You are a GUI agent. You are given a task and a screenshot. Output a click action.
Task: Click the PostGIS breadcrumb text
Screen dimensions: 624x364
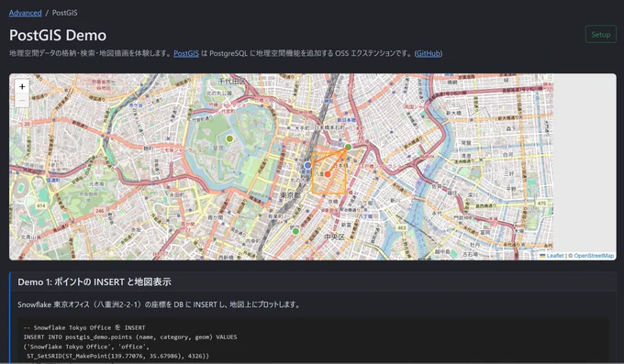(65, 13)
